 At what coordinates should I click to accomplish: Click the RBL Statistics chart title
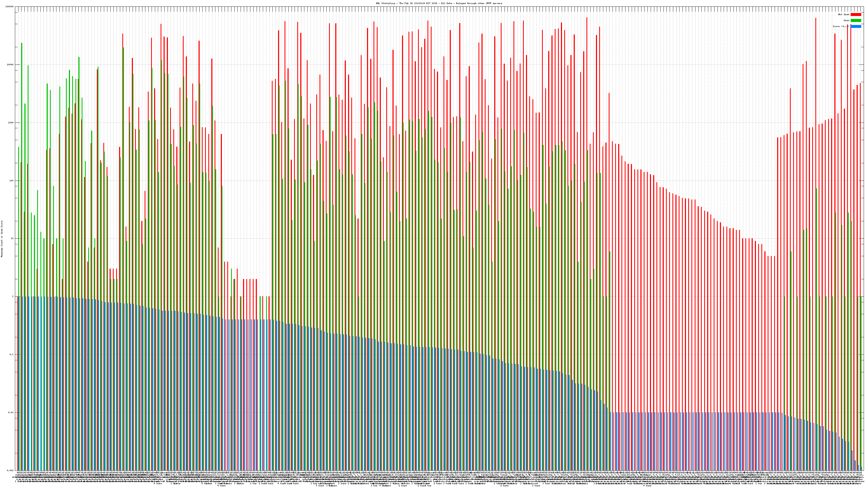[x=439, y=3]
